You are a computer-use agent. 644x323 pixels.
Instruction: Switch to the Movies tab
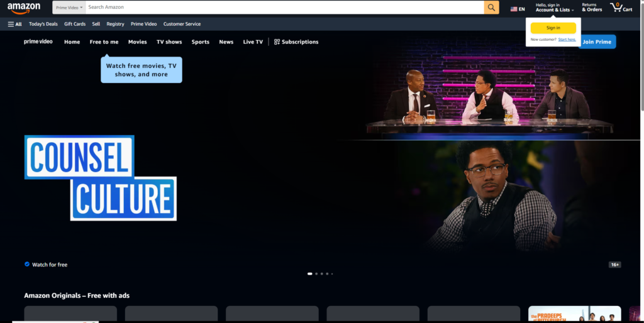click(137, 42)
